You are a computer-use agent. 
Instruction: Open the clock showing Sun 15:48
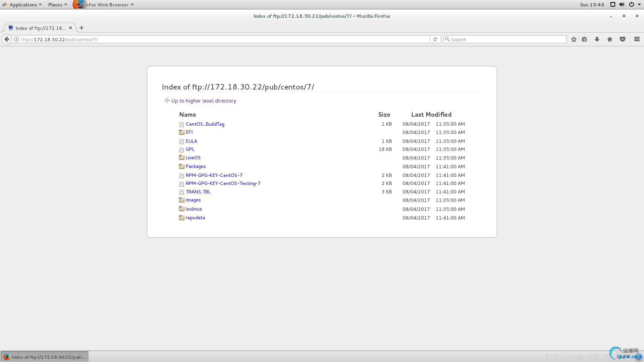point(592,4)
